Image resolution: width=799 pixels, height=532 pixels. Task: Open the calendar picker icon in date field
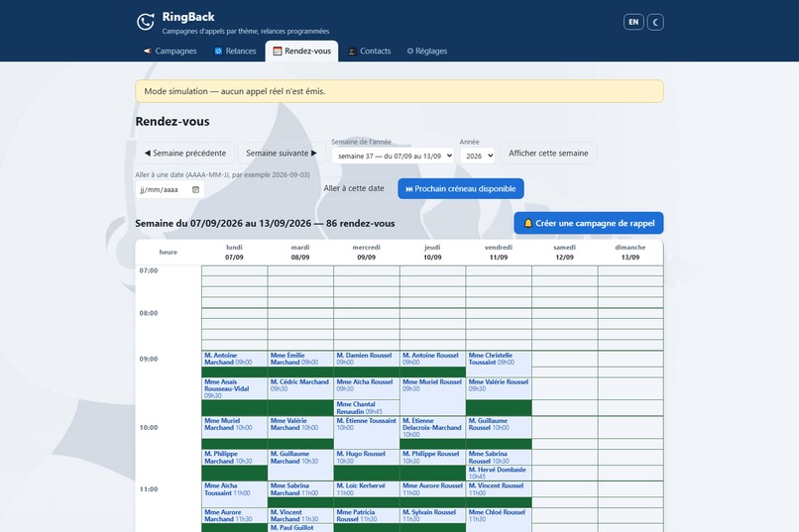(x=195, y=189)
